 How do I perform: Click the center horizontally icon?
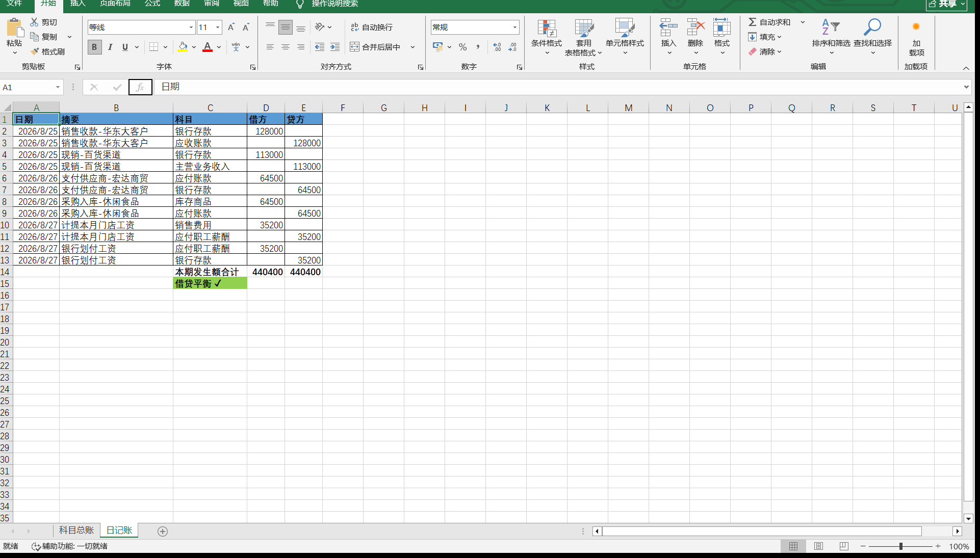pyautogui.click(x=286, y=47)
